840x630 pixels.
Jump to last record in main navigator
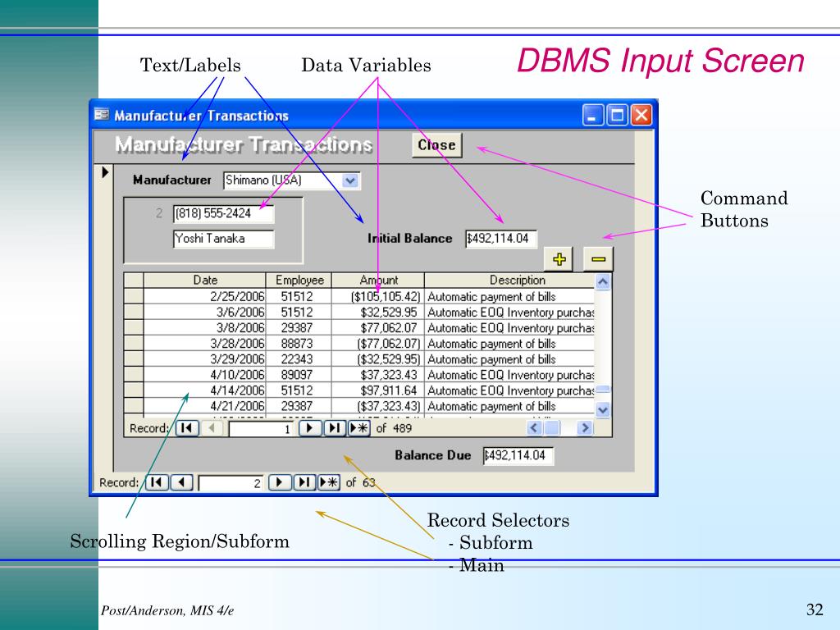[304, 483]
